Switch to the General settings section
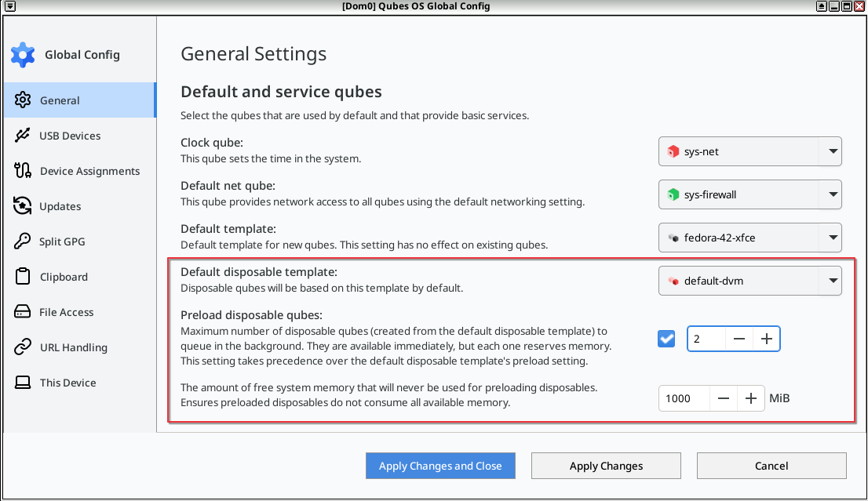Viewport: 868px width, 501px height. pos(59,100)
